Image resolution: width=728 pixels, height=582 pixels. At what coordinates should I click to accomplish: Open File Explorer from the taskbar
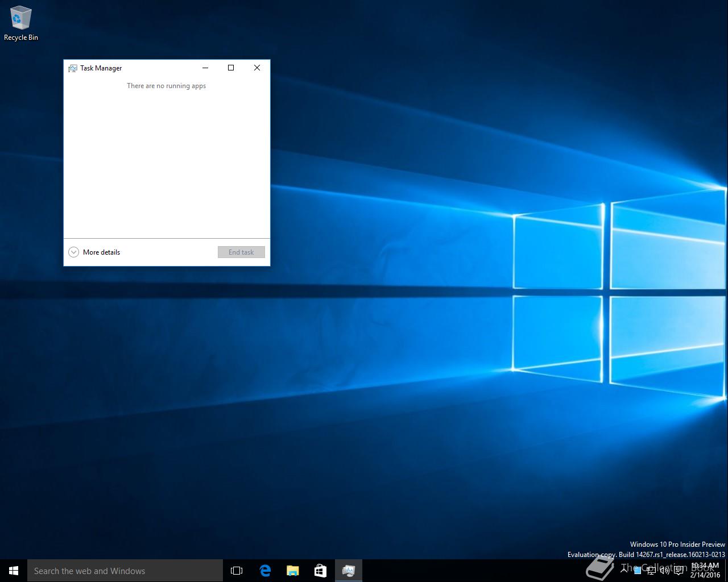(292, 571)
